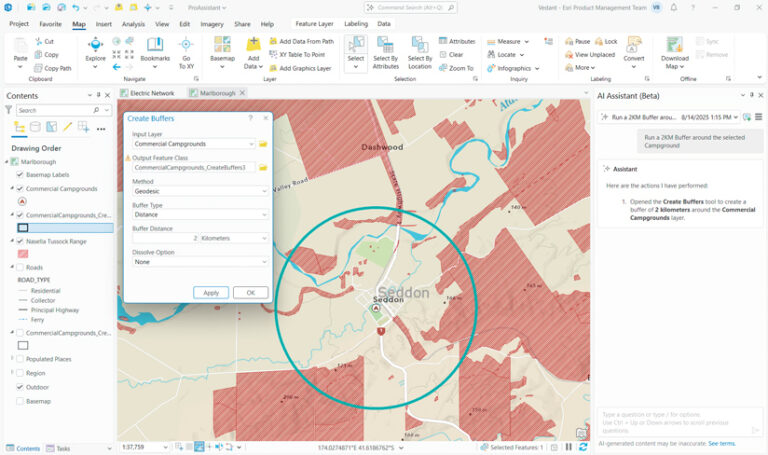This screenshot has height=455, width=768.
Task: Switch to the Tasks pane tab
Action: (58, 448)
